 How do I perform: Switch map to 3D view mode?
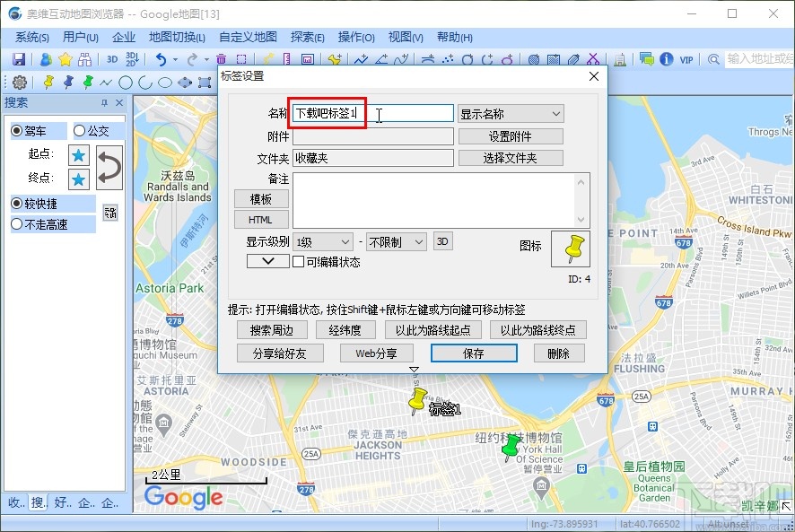pos(110,59)
